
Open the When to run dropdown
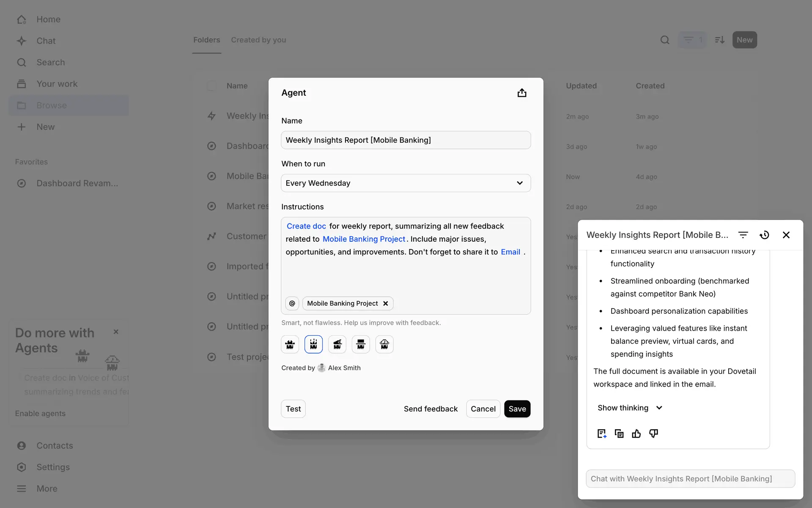tap(406, 183)
